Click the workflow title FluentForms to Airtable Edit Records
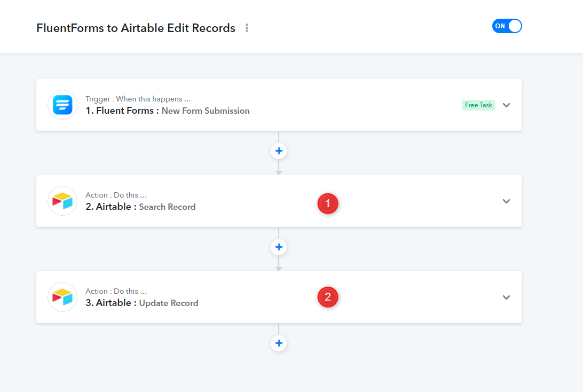583x392 pixels. coord(136,28)
